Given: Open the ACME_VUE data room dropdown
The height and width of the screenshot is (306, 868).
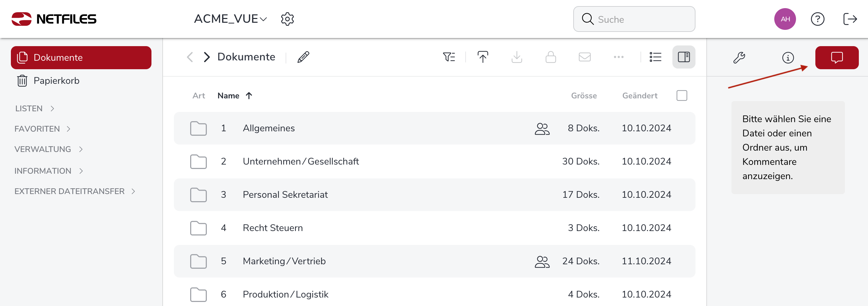Looking at the screenshot, I should click(231, 19).
